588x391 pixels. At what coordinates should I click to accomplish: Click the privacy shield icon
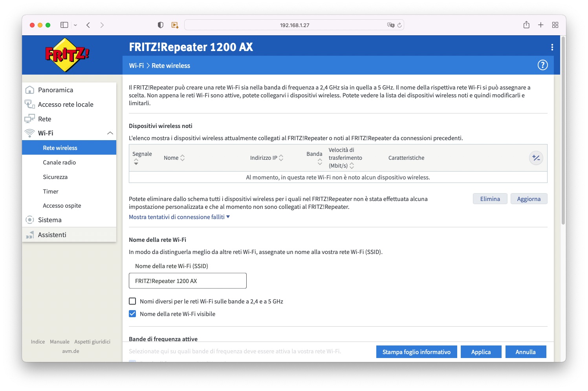161,25
